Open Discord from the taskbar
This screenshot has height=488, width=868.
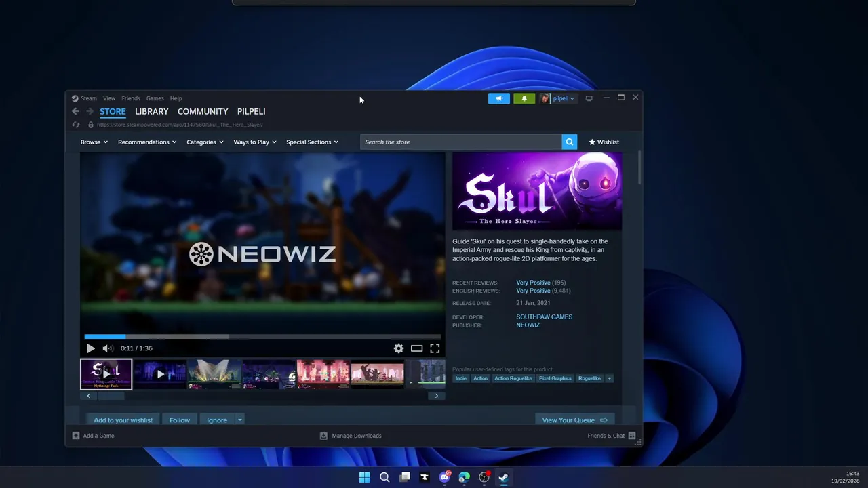tap(445, 477)
